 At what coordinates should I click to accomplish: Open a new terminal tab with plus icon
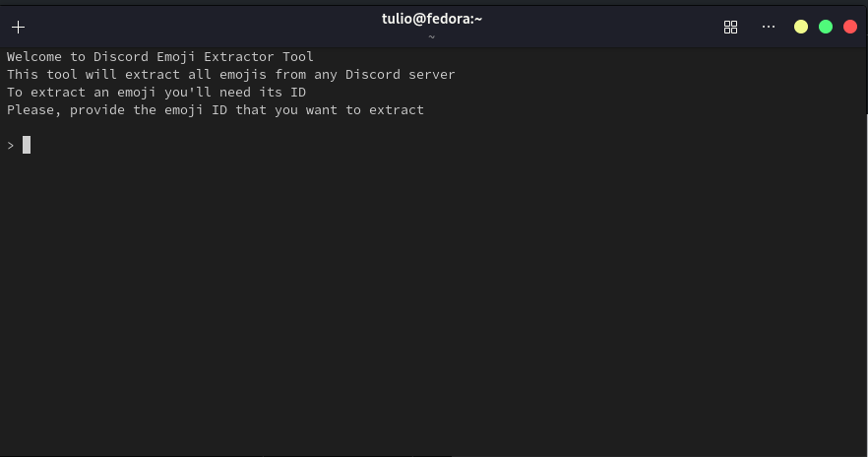pos(19,28)
